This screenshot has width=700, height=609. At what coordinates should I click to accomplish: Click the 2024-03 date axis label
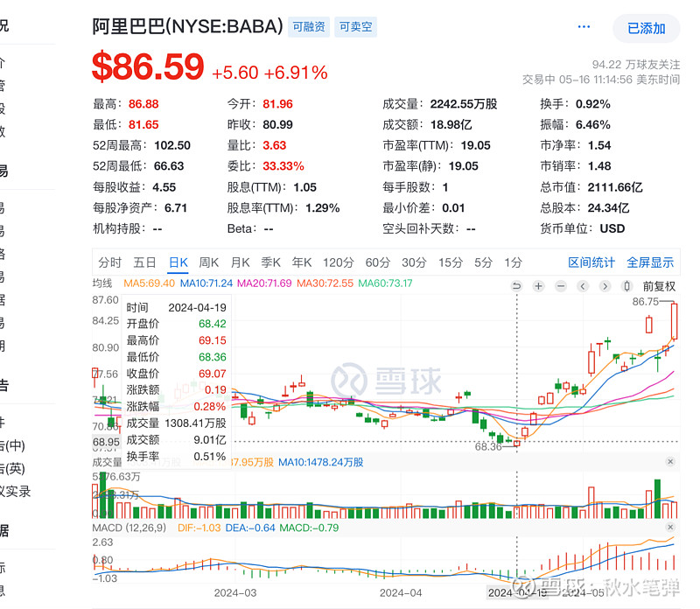(x=235, y=593)
